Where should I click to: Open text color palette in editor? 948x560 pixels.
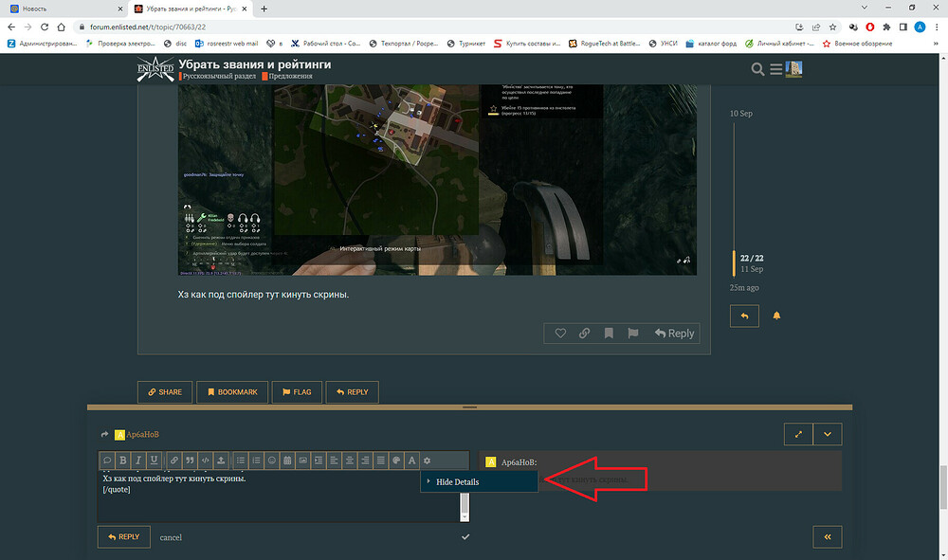click(x=396, y=461)
